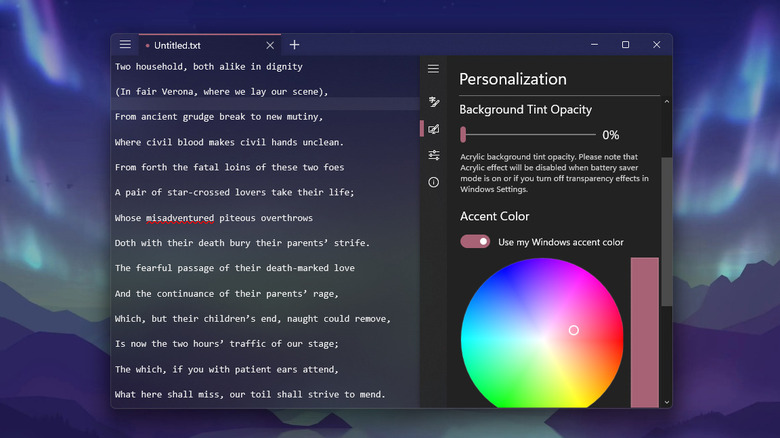Click the line 'Where civil blood makes'
The height and width of the screenshot is (438, 780).
click(x=229, y=142)
